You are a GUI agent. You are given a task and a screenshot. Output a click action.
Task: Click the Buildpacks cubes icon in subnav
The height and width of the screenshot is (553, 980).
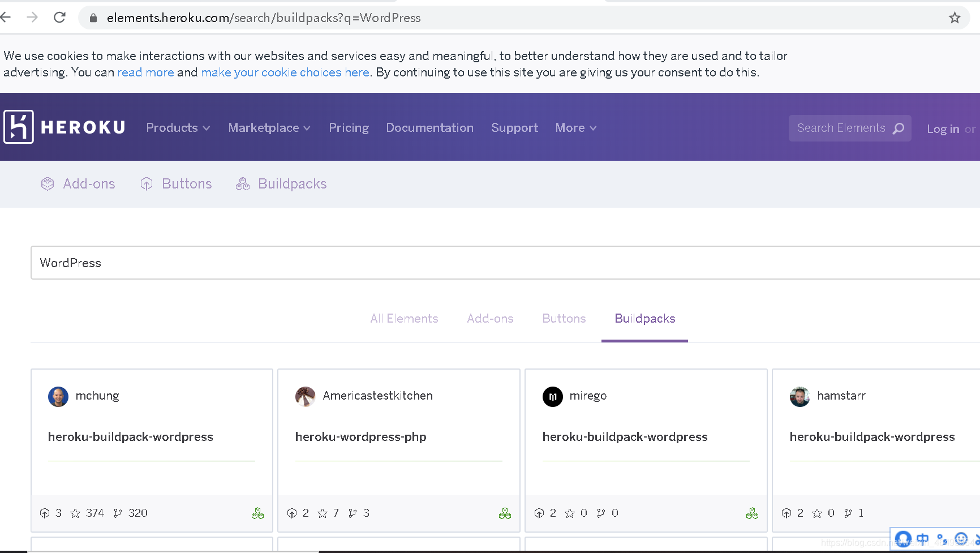243,184
